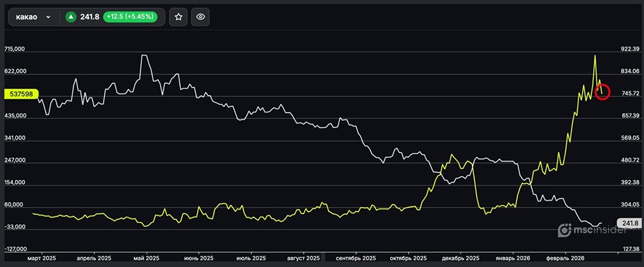Add какао to favorites with the star icon
This screenshot has height=267, width=644.
coord(178,17)
